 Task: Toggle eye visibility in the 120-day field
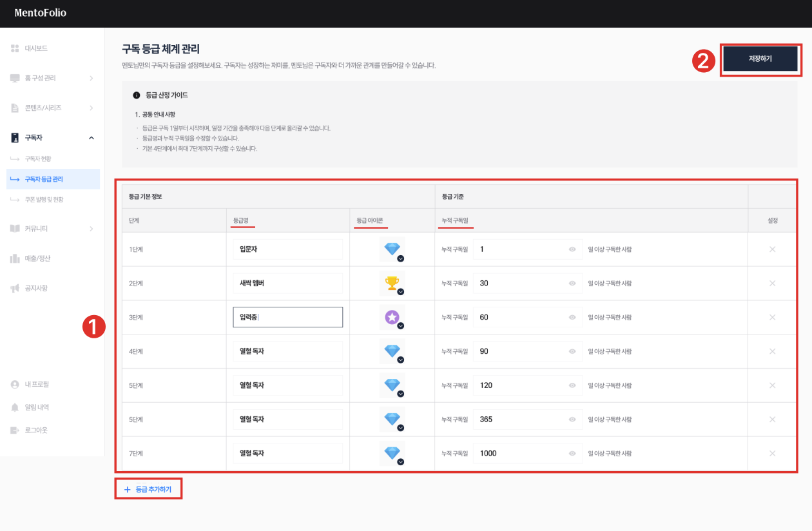click(572, 385)
